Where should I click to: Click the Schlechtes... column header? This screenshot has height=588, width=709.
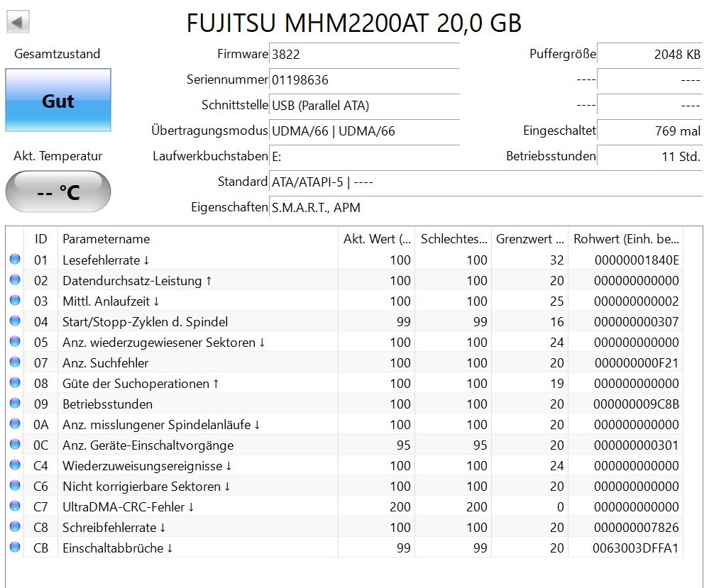click(454, 239)
